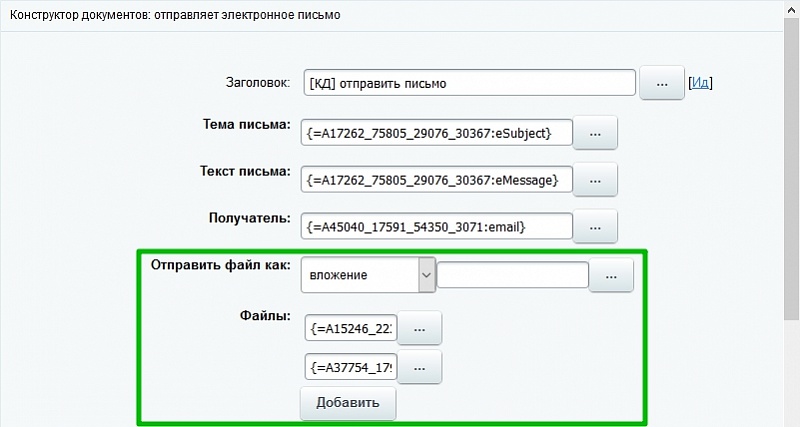The height and width of the screenshot is (427, 800).
Task: Click the 'Тема письма:' label
Action: coord(246,125)
